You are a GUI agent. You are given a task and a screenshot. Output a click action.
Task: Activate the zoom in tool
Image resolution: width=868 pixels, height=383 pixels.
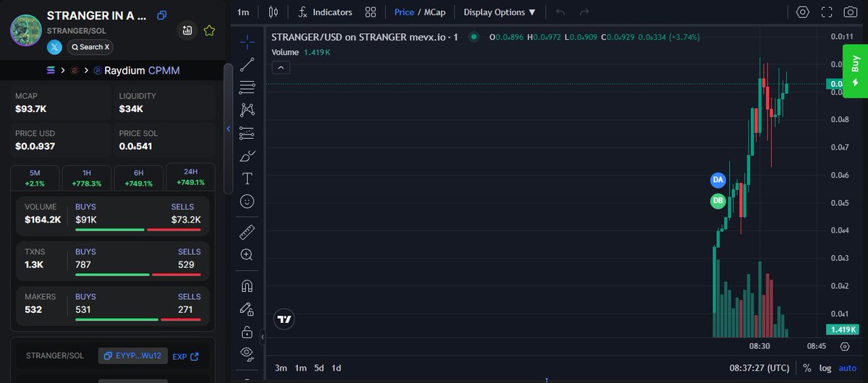pos(247,255)
